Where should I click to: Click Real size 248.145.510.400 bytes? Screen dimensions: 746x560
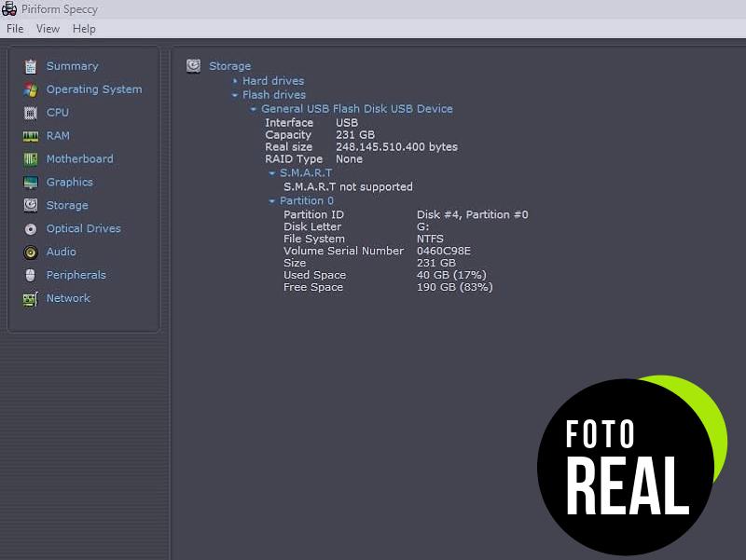[397, 147]
